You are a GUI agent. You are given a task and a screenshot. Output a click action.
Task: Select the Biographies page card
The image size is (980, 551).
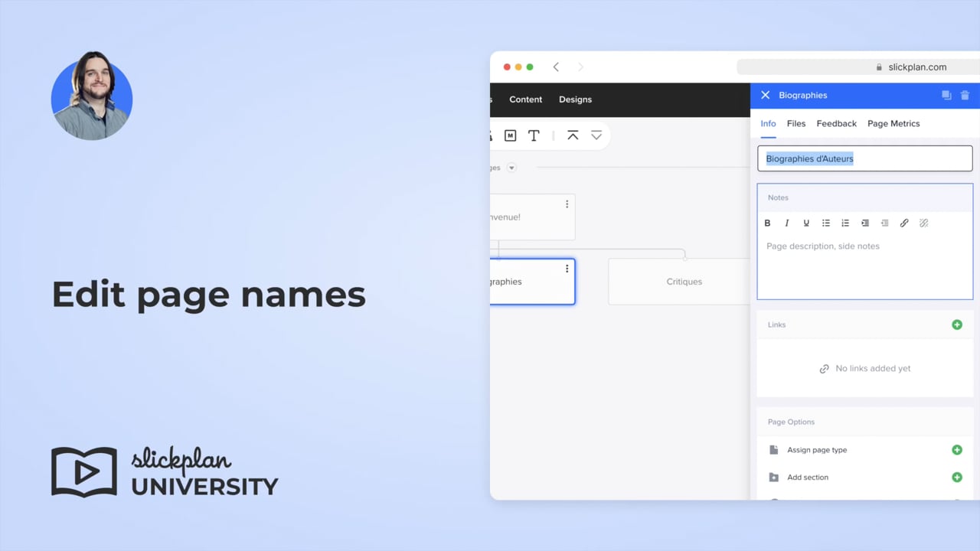click(x=532, y=282)
